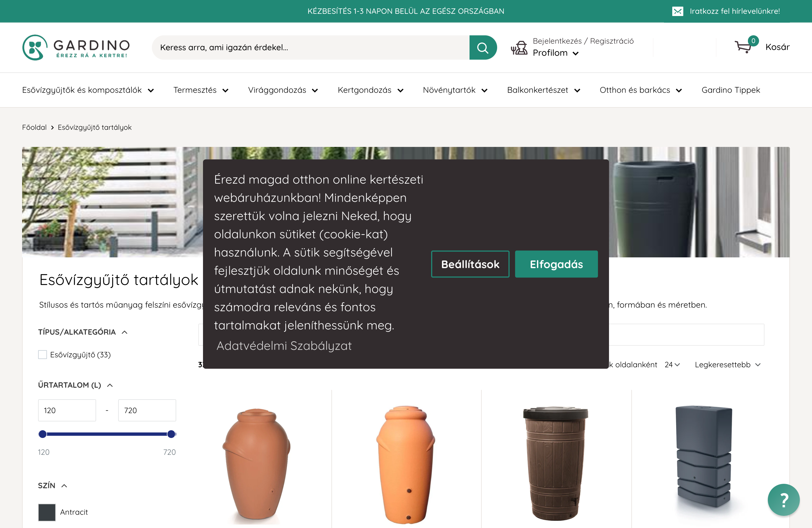Check the Esővízgyűjtő (33) filter checkbox
Image resolution: width=812 pixels, height=528 pixels.
click(42, 355)
